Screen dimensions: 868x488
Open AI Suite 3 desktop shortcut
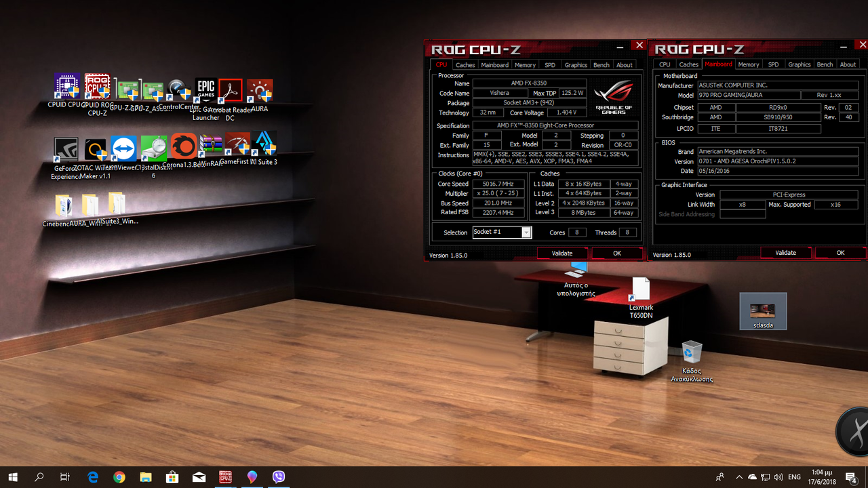point(264,144)
